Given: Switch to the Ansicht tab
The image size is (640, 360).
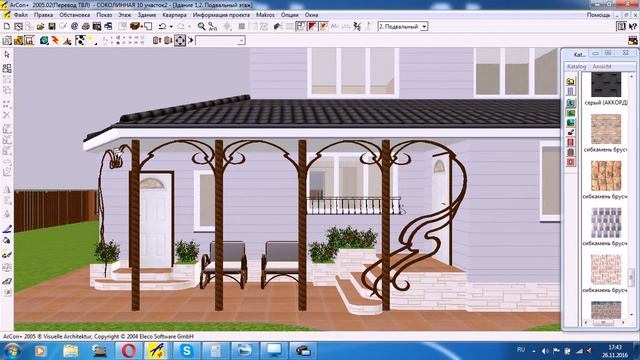Looking at the screenshot, I should 602,66.
